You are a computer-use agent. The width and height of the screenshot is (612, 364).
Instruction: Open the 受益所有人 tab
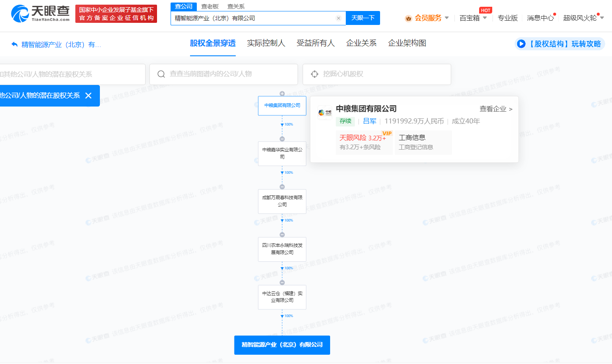316,43
